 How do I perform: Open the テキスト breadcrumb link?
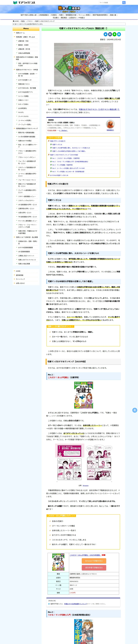tap(30, 21)
